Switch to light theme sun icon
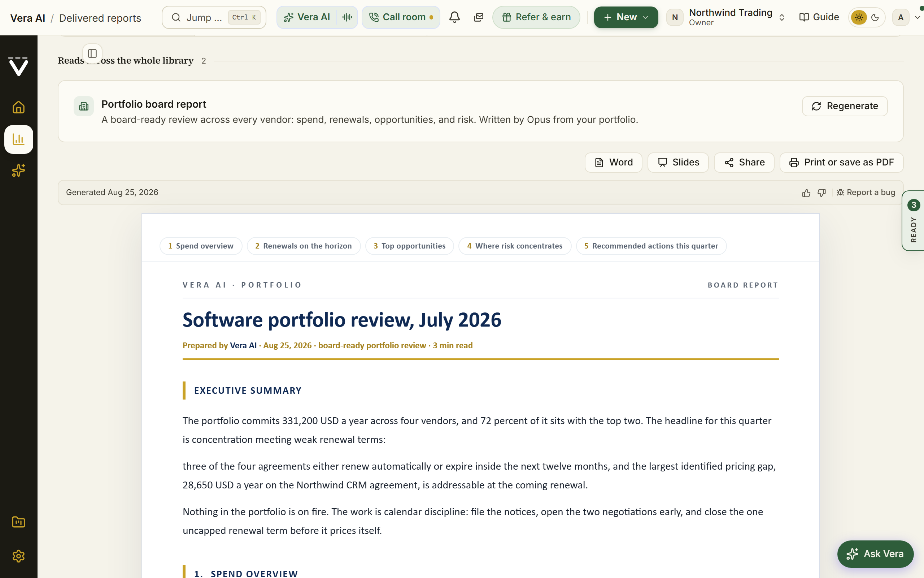 pos(859,17)
